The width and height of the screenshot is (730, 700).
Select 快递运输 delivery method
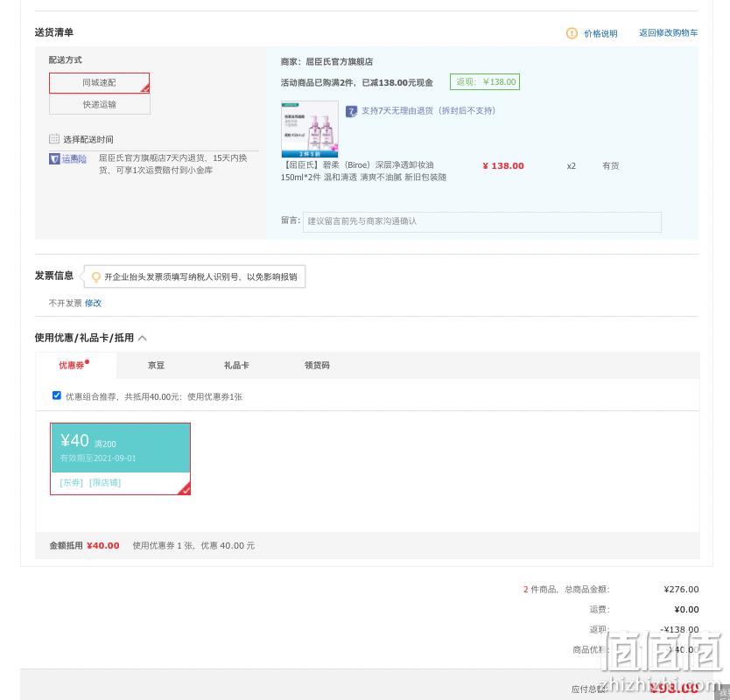tap(100, 104)
